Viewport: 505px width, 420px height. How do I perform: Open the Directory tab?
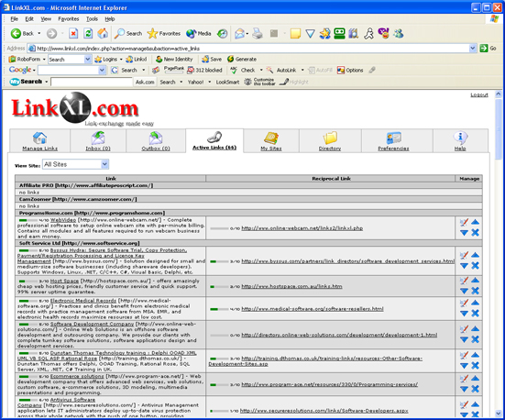(x=330, y=141)
